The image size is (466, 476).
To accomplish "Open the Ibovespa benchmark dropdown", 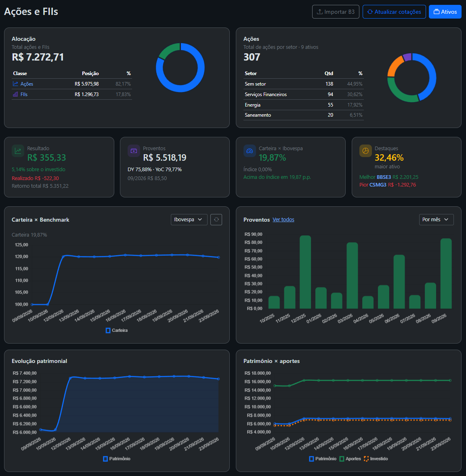I will coord(189,220).
